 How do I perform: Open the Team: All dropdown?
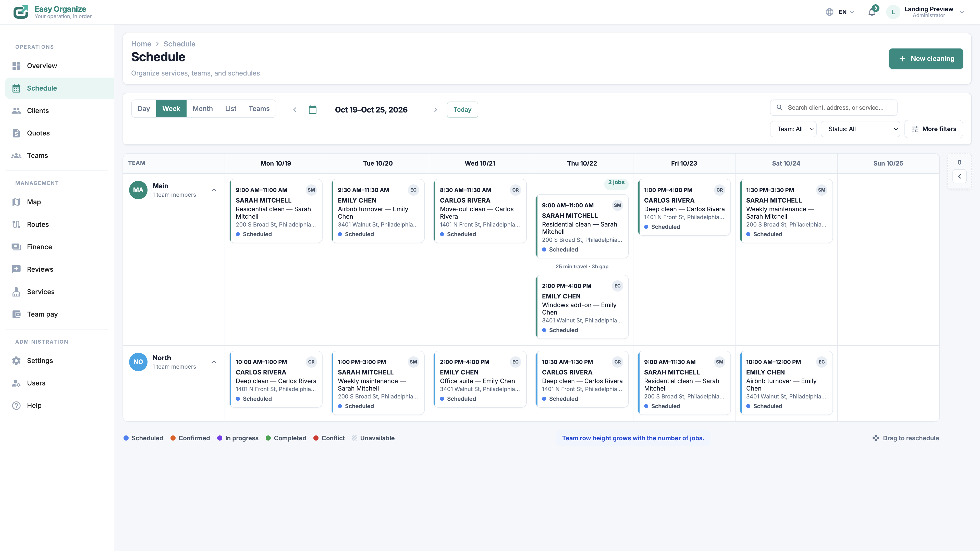click(793, 129)
